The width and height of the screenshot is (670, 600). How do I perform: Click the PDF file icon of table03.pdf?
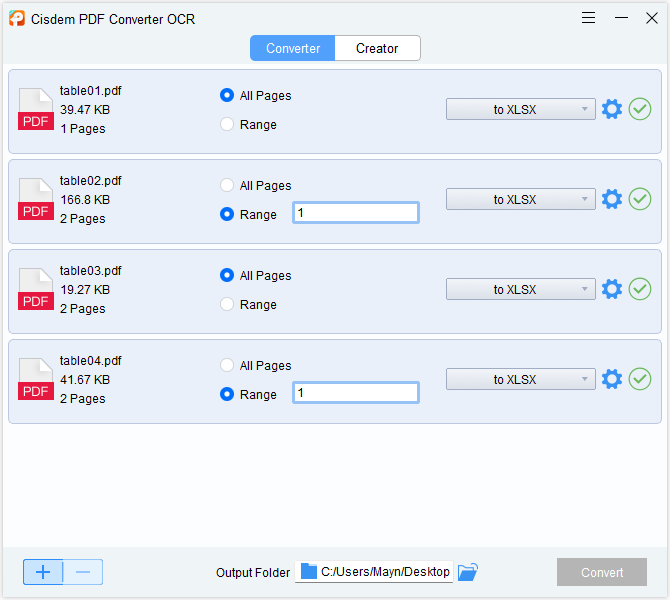coord(36,289)
